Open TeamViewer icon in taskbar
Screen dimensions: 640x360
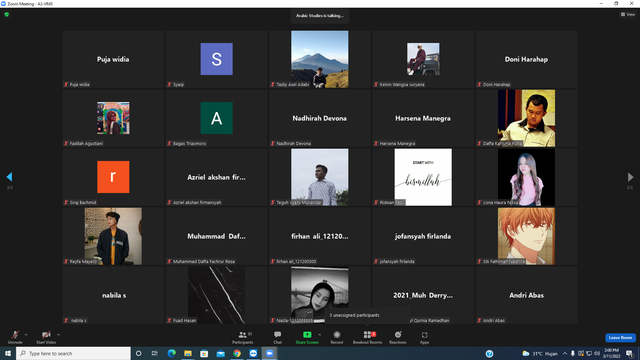point(253,353)
